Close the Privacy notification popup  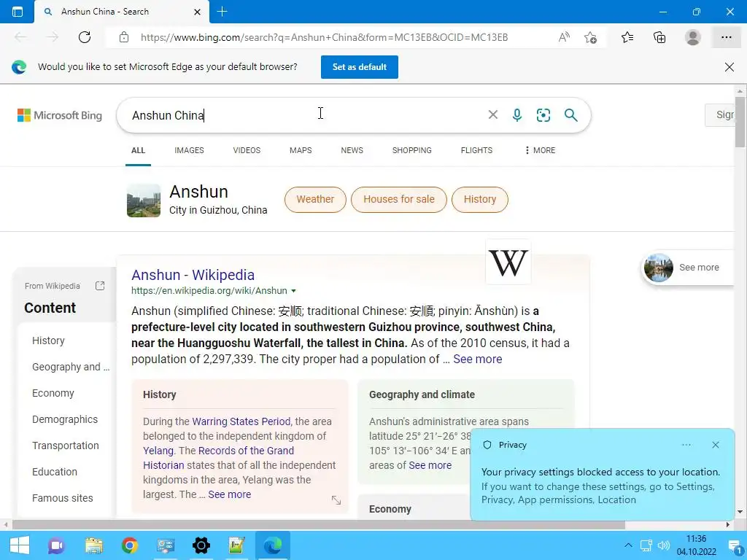click(x=716, y=445)
